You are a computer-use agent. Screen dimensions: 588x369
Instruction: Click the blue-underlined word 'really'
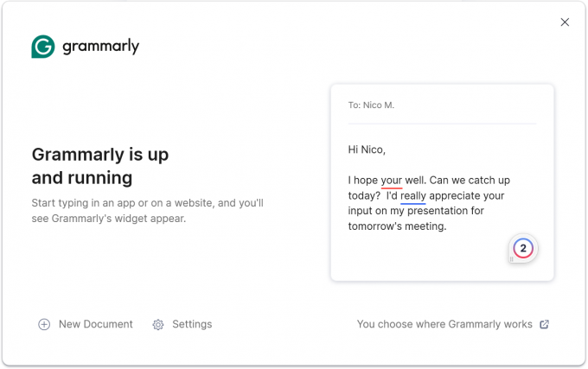pyautogui.click(x=412, y=196)
